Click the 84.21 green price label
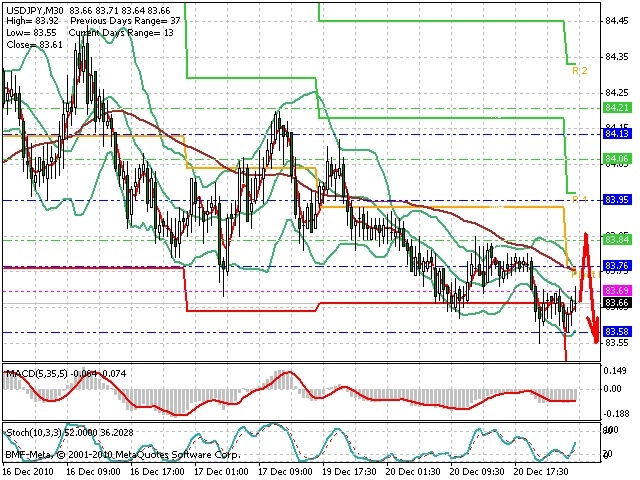This screenshot has width=640, height=480. pyautogui.click(x=617, y=108)
